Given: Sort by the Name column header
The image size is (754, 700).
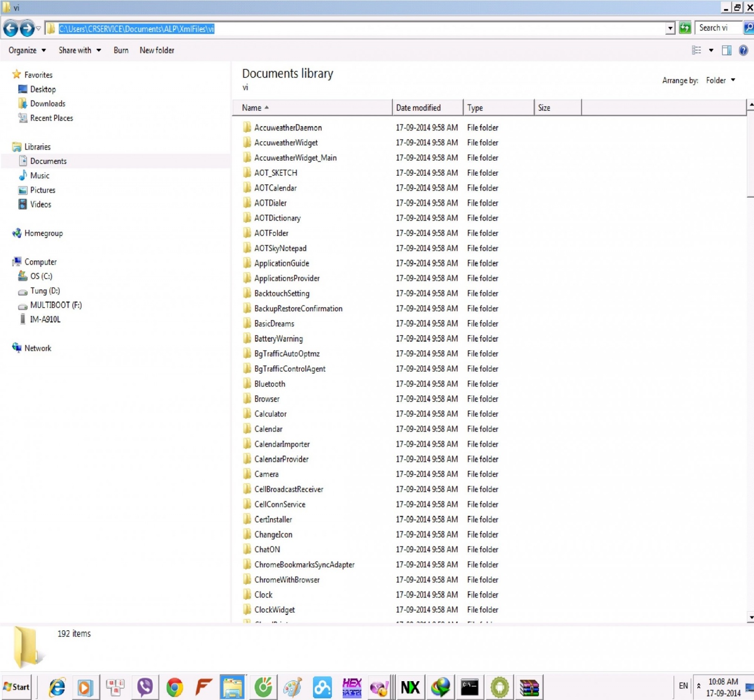Looking at the screenshot, I should coord(312,108).
